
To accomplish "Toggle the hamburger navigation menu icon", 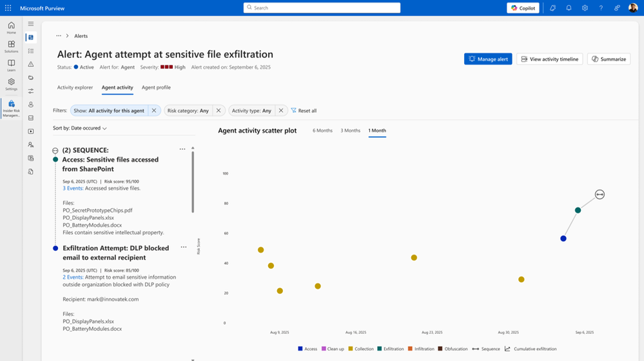I will (31, 24).
